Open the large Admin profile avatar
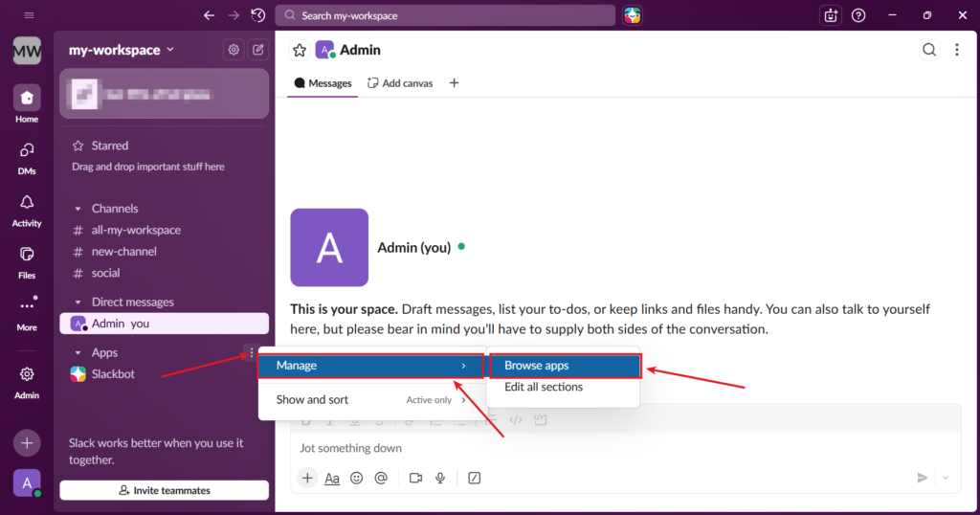 (329, 248)
